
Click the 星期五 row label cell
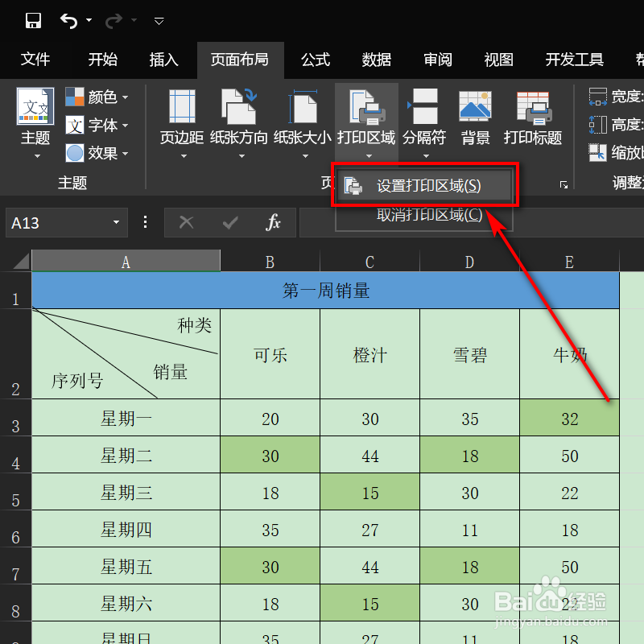point(126,566)
